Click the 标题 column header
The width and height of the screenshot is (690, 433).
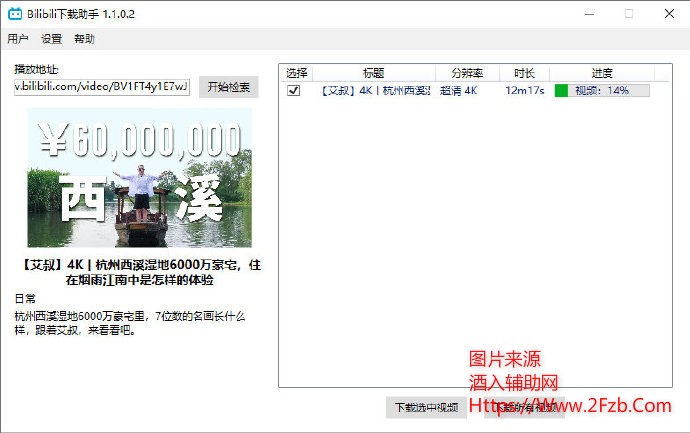coord(374,73)
